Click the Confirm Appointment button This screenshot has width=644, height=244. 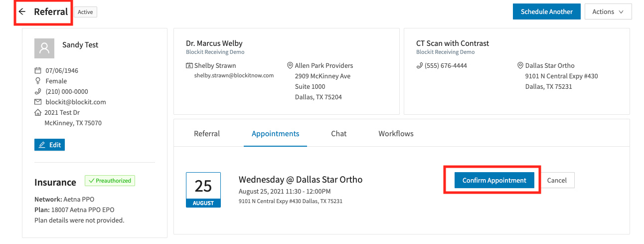(494, 180)
